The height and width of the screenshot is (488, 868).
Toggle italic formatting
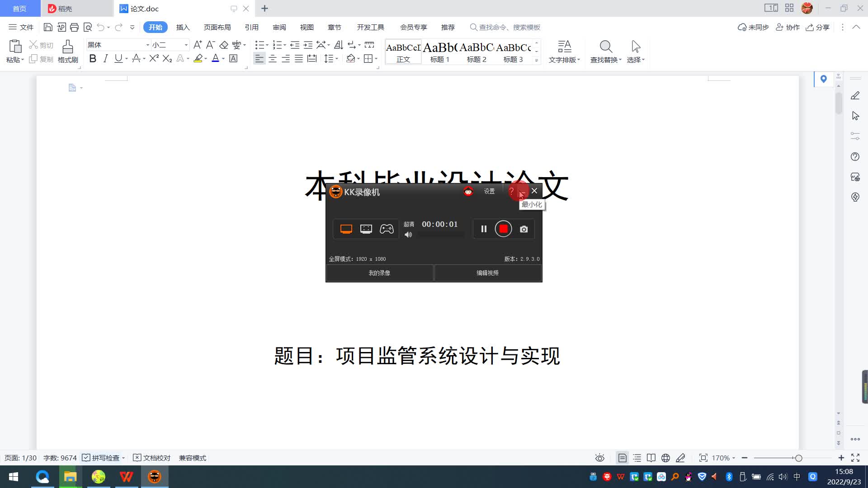point(105,59)
